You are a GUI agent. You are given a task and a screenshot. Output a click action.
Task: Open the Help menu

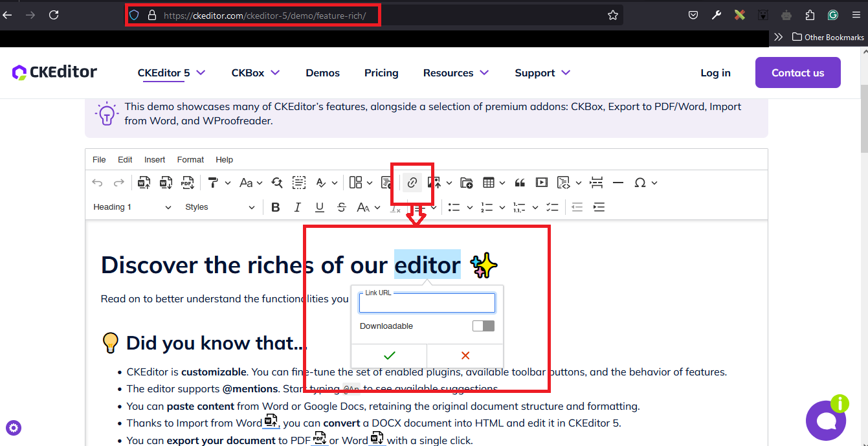(225, 160)
